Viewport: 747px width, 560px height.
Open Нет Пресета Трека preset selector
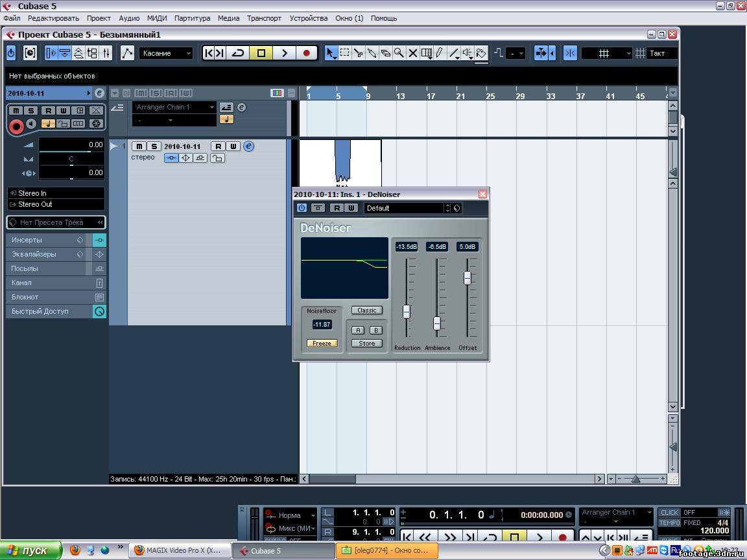point(56,222)
